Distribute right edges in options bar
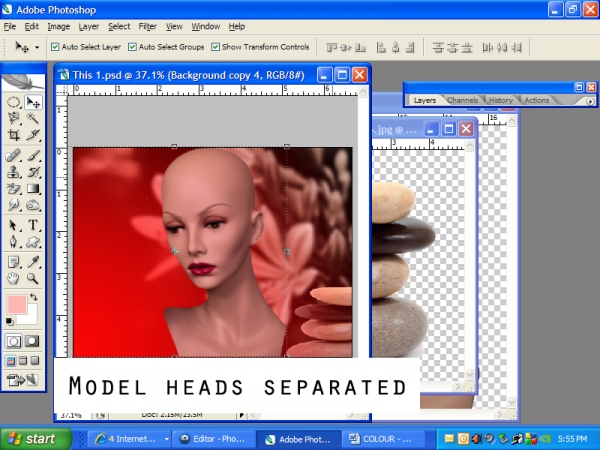600x450 pixels. click(517, 47)
